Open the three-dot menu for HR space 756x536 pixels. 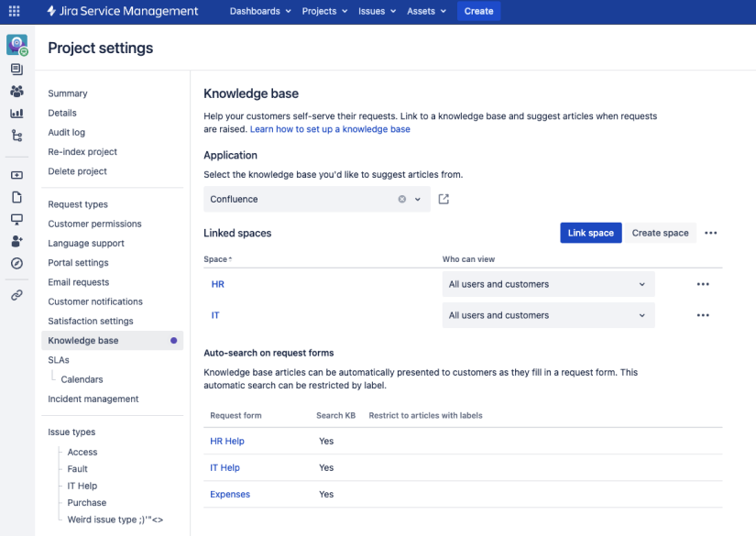(x=703, y=284)
